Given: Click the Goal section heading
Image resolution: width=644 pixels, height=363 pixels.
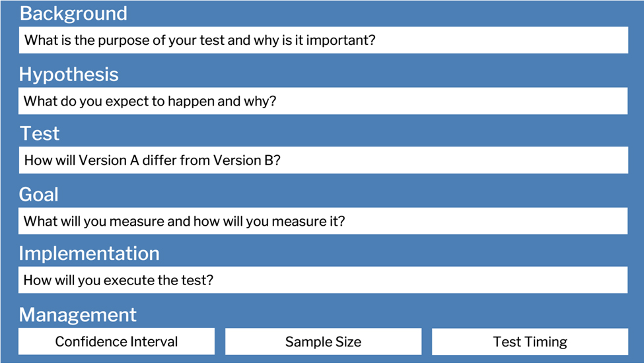Looking at the screenshot, I should pyautogui.click(x=38, y=194).
